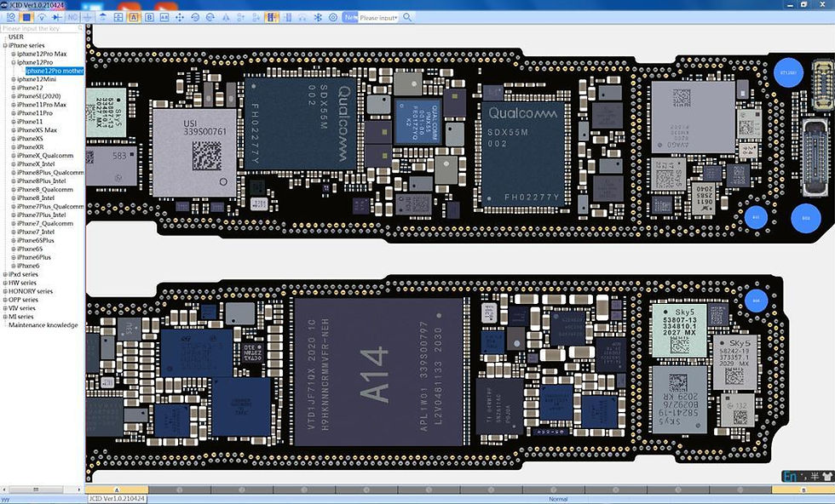
Task: Select USER in the tree
Action: (16, 37)
